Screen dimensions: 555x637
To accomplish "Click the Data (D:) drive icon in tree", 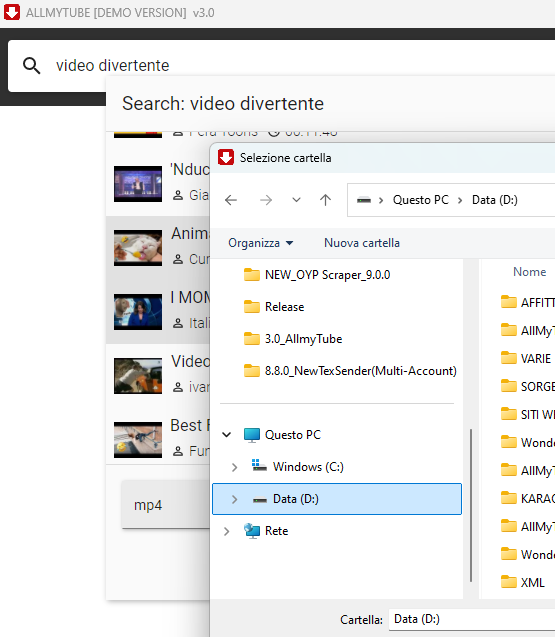I will pyautogui.click(x=260, y=500).
